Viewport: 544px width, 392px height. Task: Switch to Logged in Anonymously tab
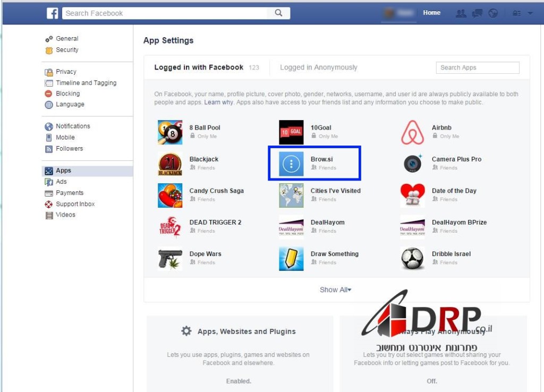point(318,67)
